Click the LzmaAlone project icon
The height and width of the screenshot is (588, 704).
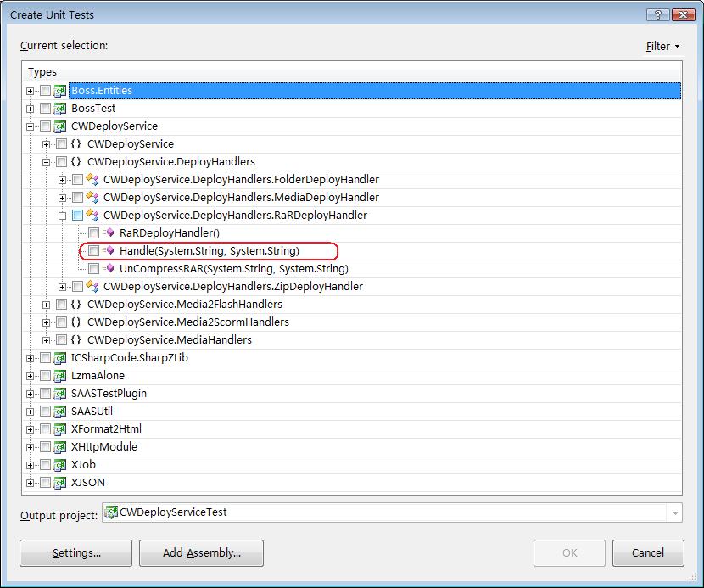[x=59, y=376]
